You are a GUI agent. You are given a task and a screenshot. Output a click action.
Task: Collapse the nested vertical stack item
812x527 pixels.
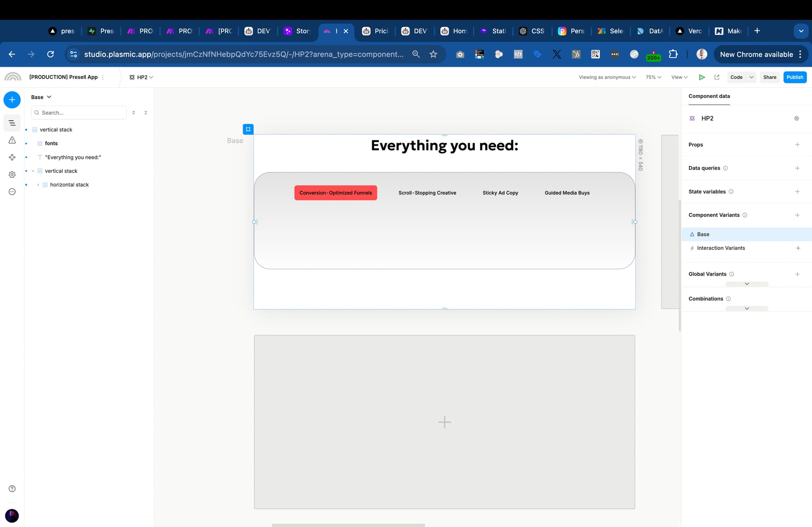[x=33, y=171]
